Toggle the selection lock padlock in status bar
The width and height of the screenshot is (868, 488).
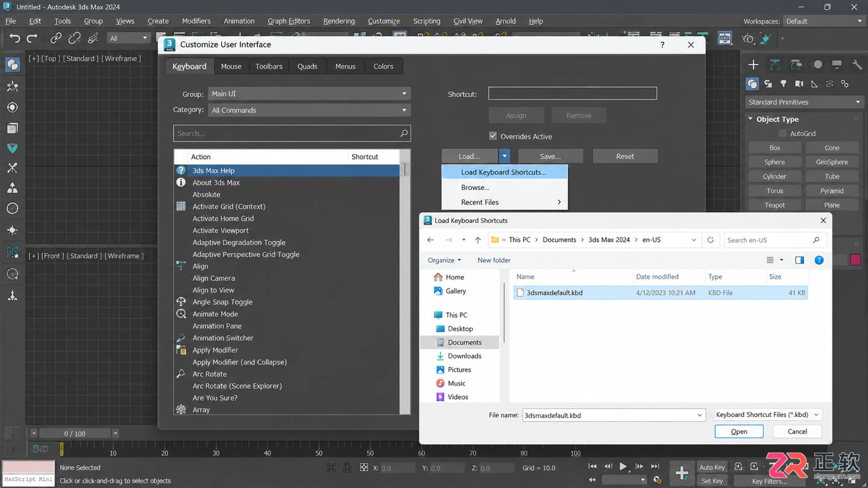[x=347, y=468]
